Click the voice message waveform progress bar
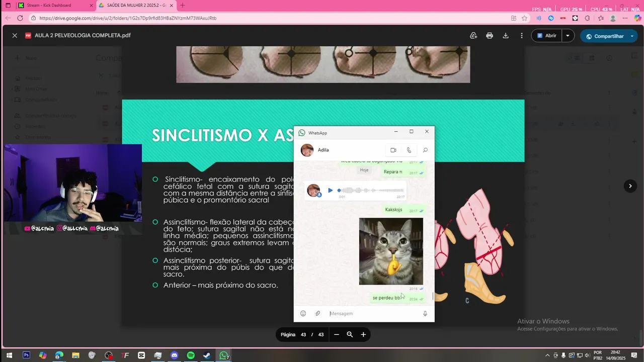This screenshot has height=362, width=644. pos(371,190)
